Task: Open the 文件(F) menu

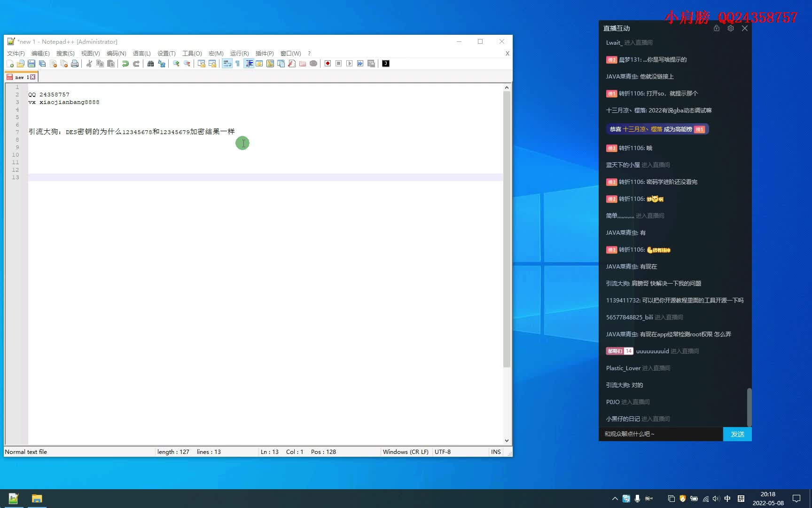Action: [x=16, y=53]
